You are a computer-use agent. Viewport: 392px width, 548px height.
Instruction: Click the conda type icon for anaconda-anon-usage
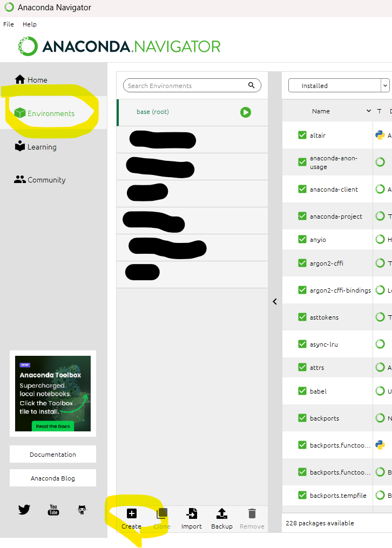(x=380, y=162)
